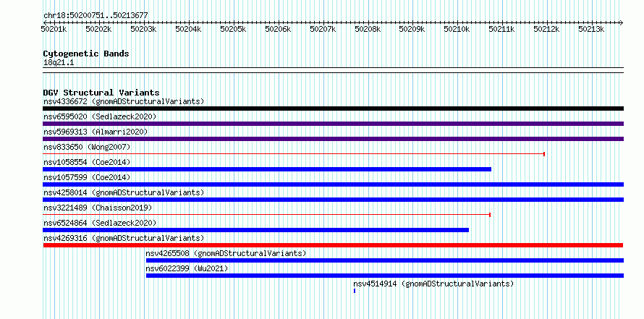Click the red end cap of nsv3221489

coord(490,215)
